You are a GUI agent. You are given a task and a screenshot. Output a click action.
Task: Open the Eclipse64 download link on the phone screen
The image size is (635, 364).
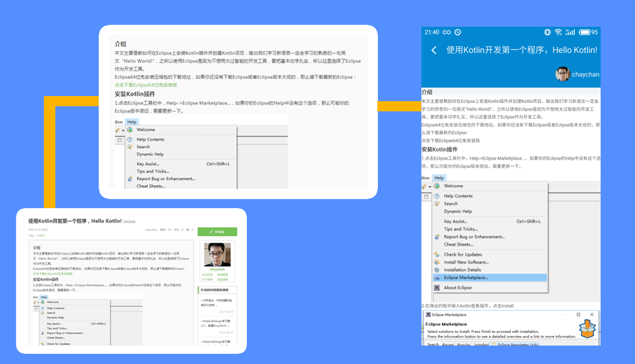pyautogui.click(x=450, y=141)
